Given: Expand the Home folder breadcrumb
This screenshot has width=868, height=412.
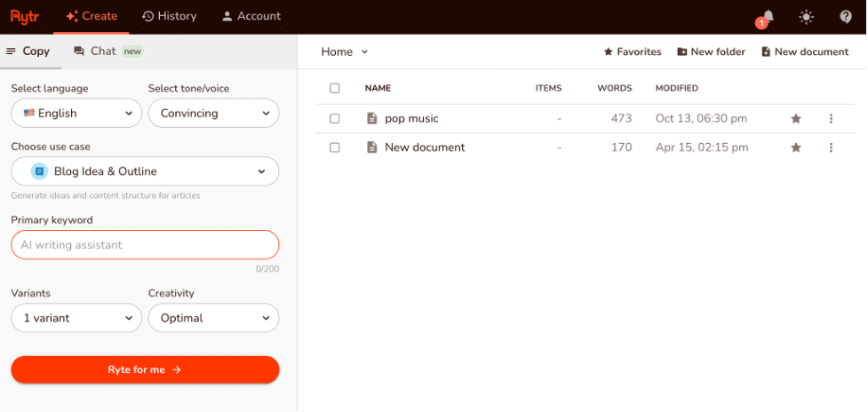Looking at the screenshot, I should pos(345,52).
